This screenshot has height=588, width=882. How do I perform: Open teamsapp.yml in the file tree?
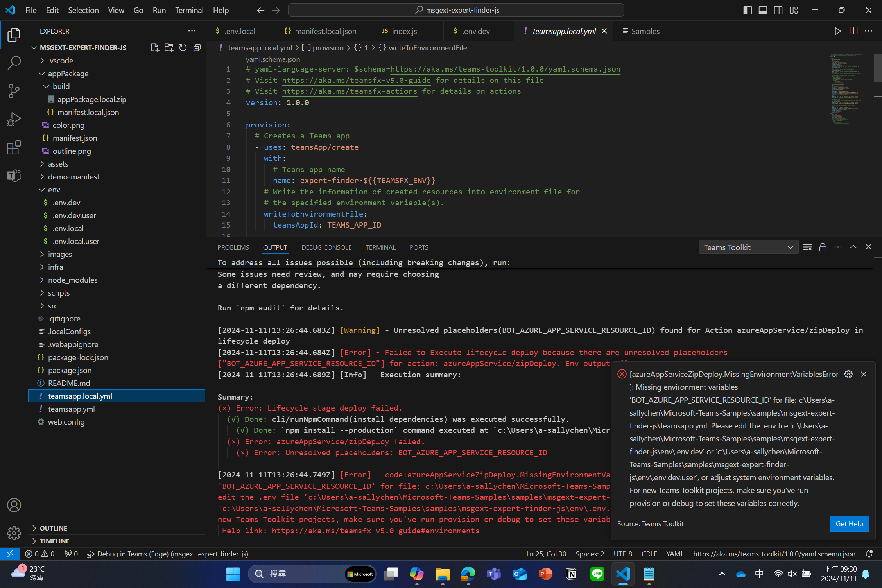pos(117,409)
